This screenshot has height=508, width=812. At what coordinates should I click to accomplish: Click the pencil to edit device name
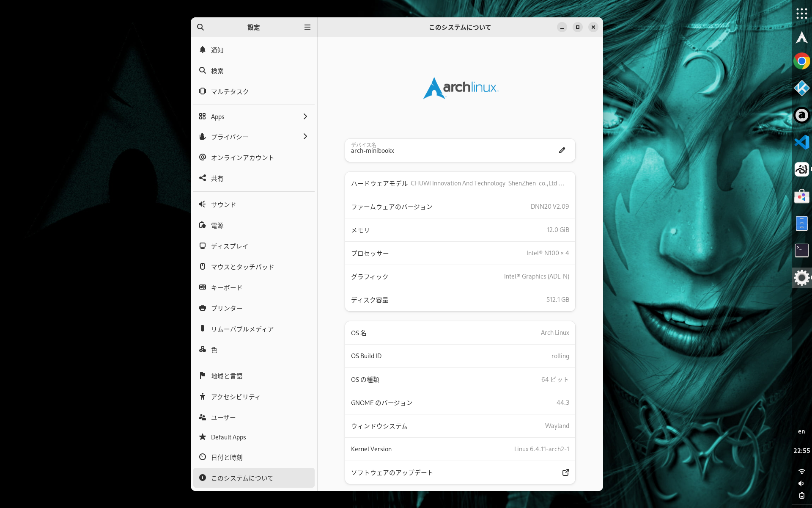pyautogui.click(x=562, y=150)
